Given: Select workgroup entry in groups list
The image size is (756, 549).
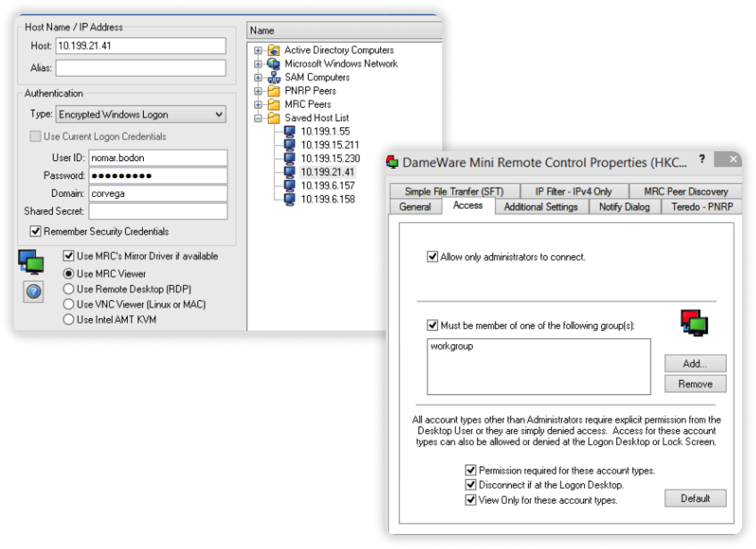Looking at the screenshot, I should point(452,346).
